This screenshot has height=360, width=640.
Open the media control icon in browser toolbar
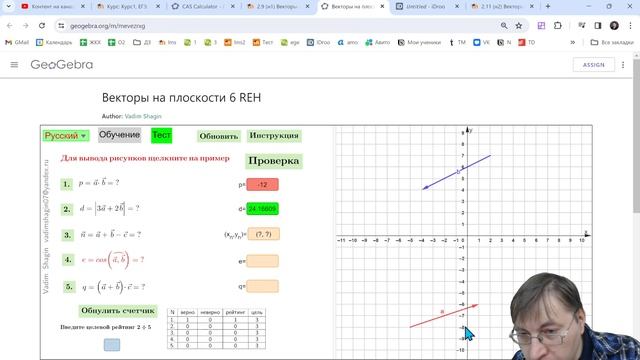point(582,26)
